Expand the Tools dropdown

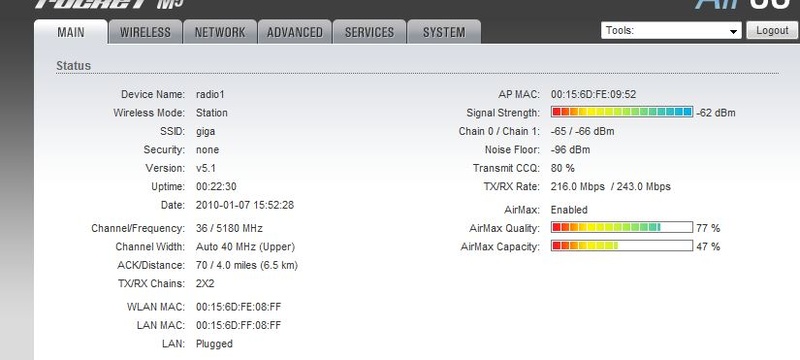pyautogui.click(x=671, y=31)
